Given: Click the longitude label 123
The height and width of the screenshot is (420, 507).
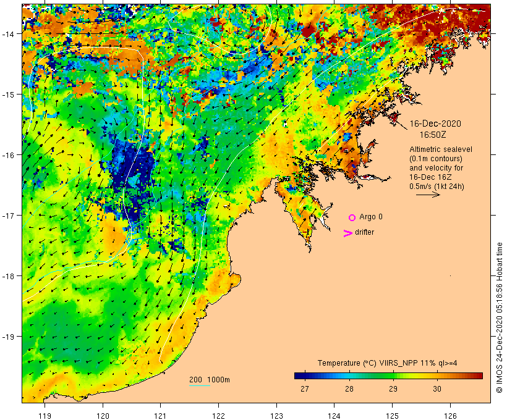Looking at the screenshot, I should pos(276,416).
